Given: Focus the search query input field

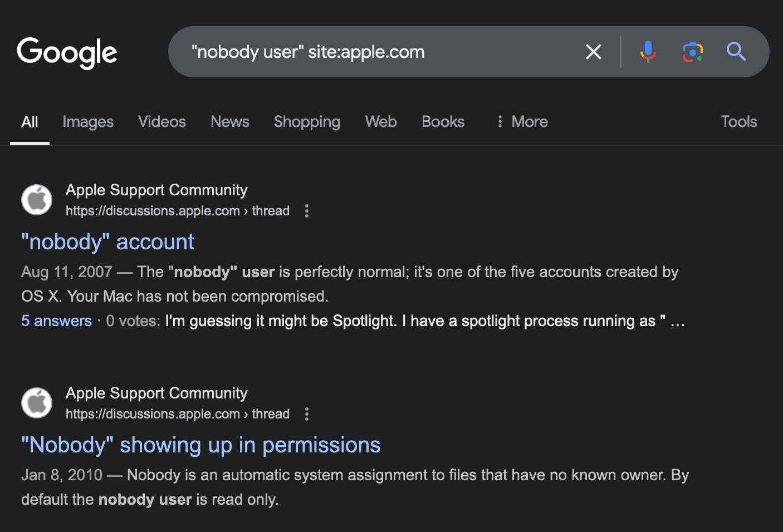Looking at the screenshot, I should (x=379, y=52).
